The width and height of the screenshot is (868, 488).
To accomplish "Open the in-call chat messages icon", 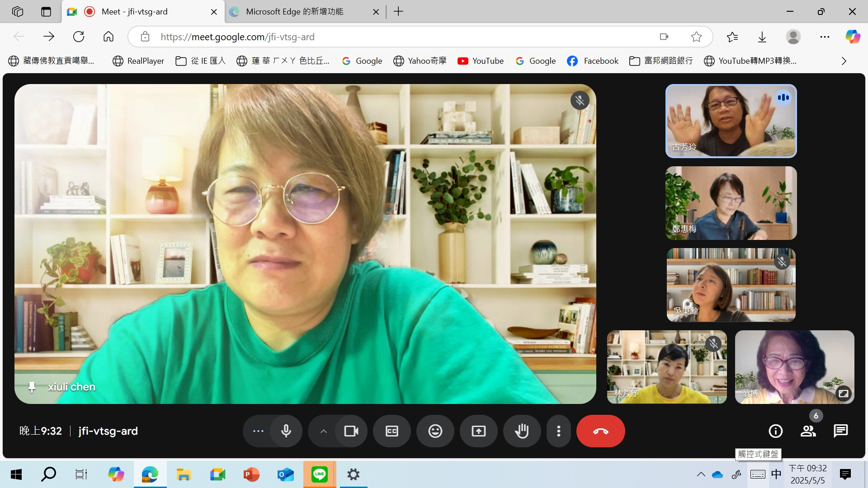I will [x=840, y=431].
